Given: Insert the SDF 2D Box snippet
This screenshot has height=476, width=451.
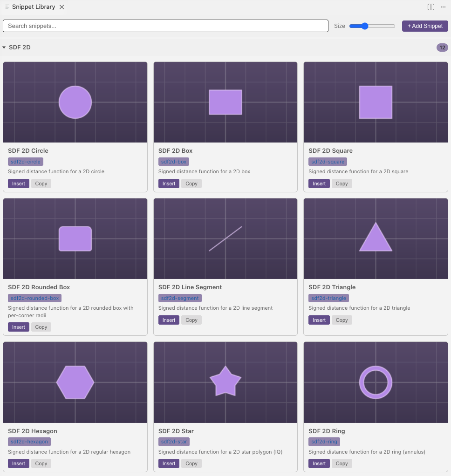Looking at the screenshot, I should click(169, 184).
